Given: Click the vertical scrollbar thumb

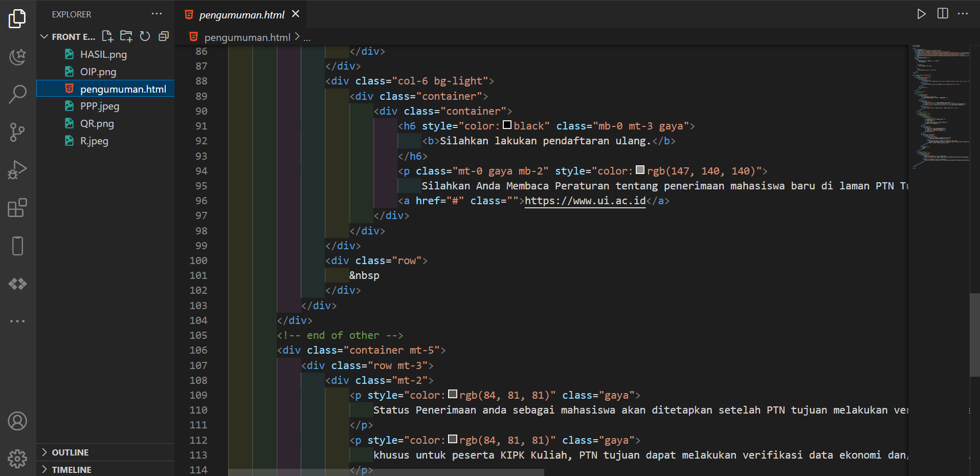Looking at the screenshot, I should pos(974,335).
